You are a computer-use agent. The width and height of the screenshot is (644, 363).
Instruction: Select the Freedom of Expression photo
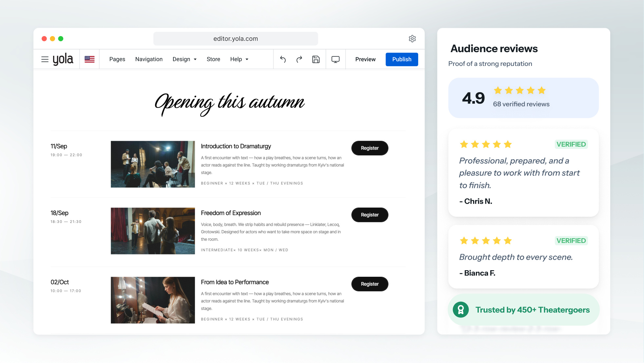point(153,231)
